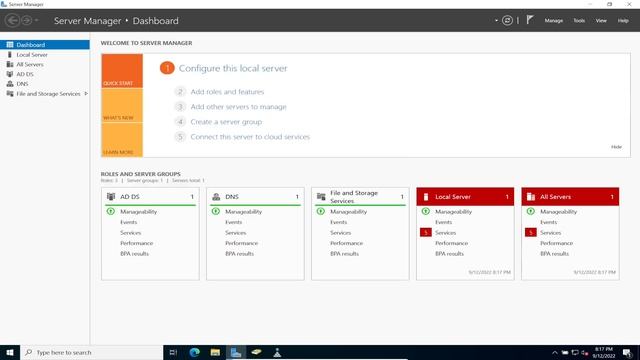Click Connect this server to cloud services
The height and width of the screenshot is (360, 640).
point(250,137)
